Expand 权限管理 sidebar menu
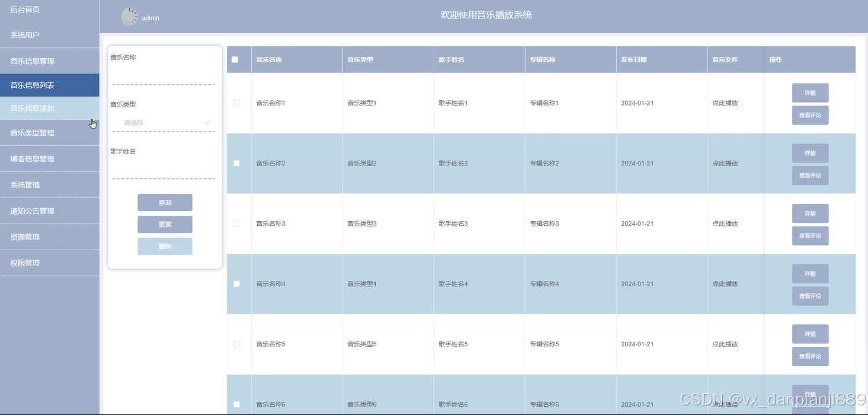Viewport: 868px width, 415px height. 50,263
